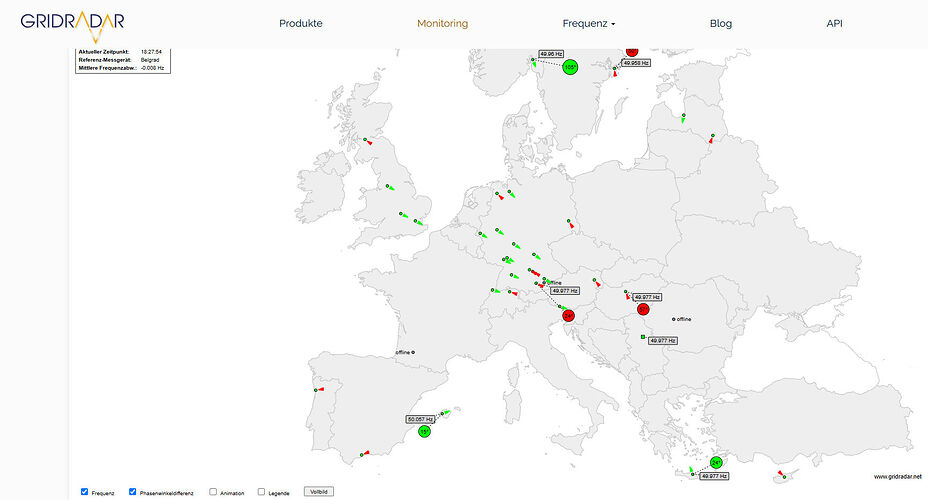The height and width of the screenshot is (500, 928).
Task: Select the red 57° circle in Hungary
Action: (643, 309)
